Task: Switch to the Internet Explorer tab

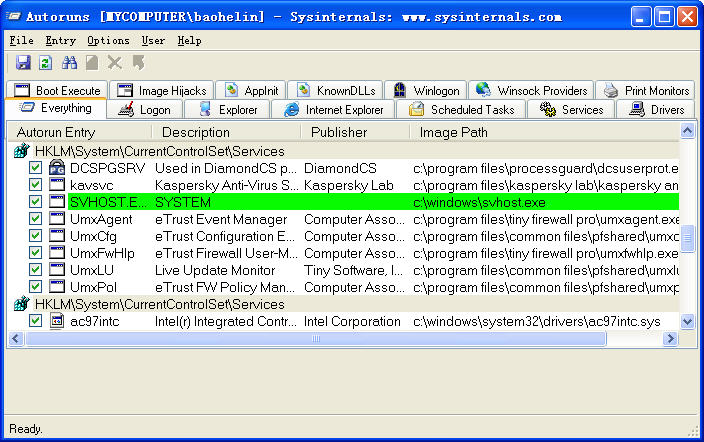Action: tap(333, 110)
